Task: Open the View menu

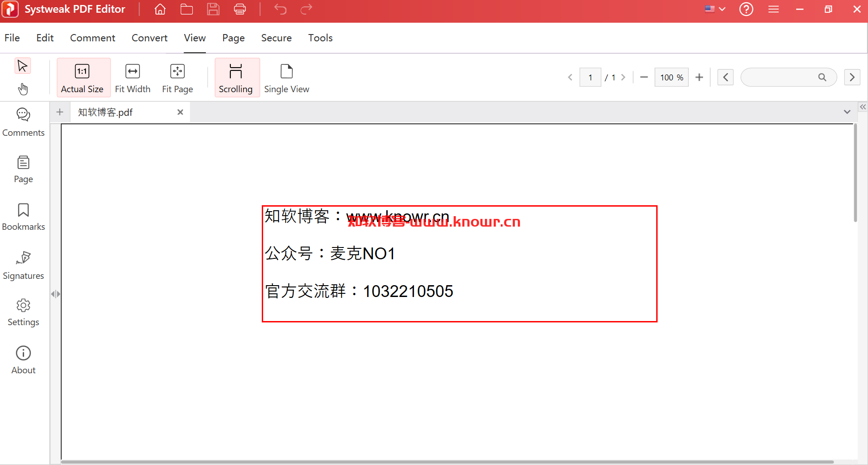Action: pos(195,38)
